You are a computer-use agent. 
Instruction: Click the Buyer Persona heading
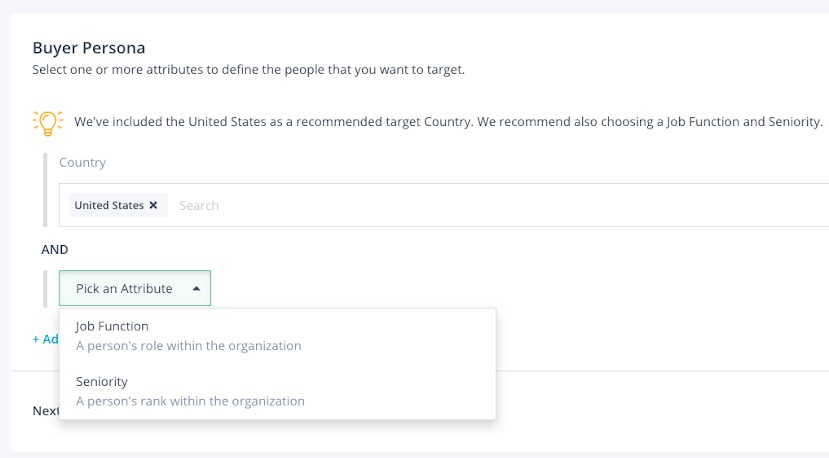point(89,48)
